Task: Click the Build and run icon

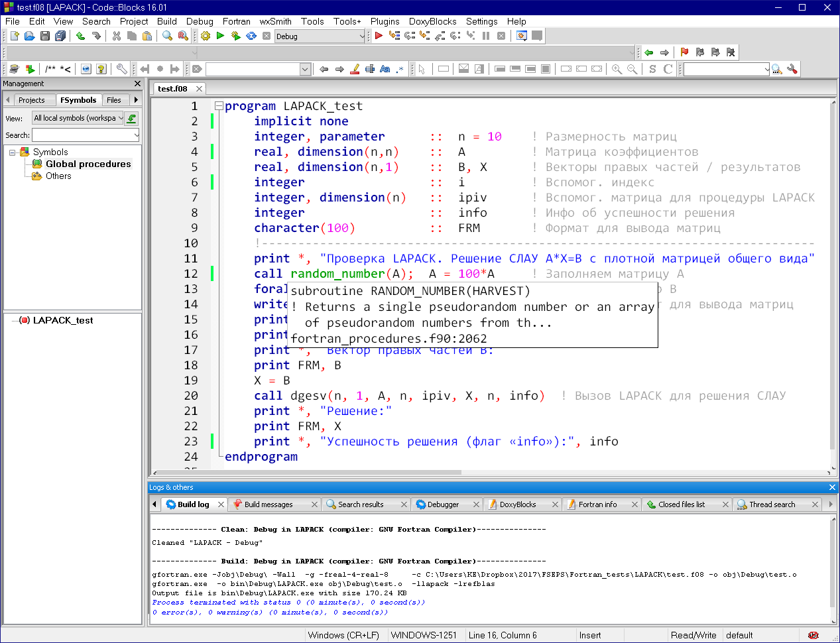Action: click(x=236, y=36)
